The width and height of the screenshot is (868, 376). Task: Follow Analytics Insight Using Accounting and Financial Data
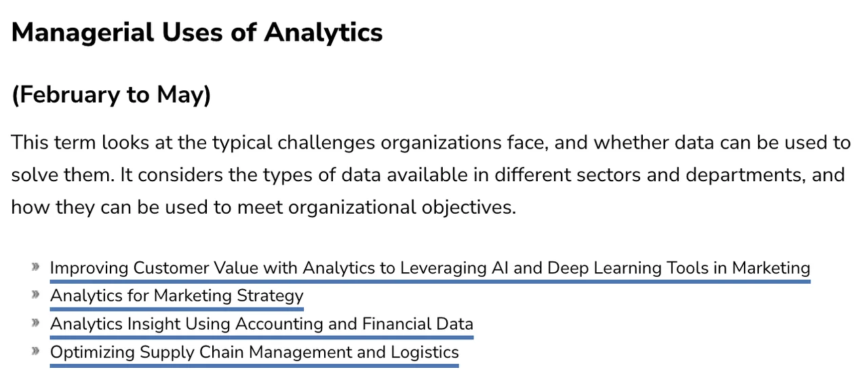[261, 324]
